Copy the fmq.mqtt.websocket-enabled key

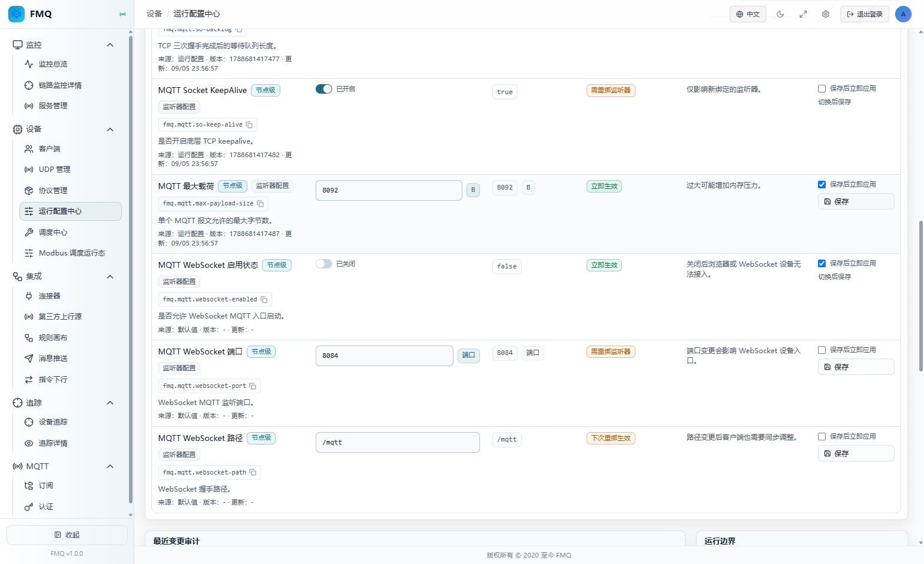coord(264,300)
